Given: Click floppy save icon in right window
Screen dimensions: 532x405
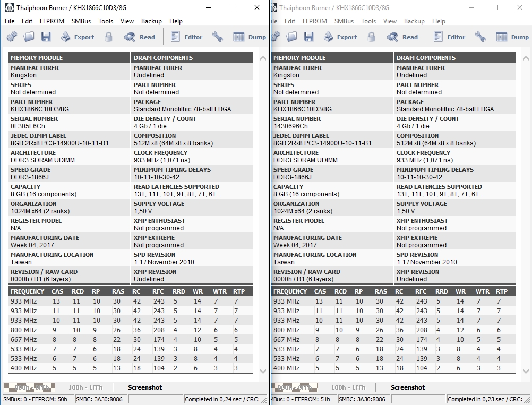Looking at the screenshot, I should 309,37.
